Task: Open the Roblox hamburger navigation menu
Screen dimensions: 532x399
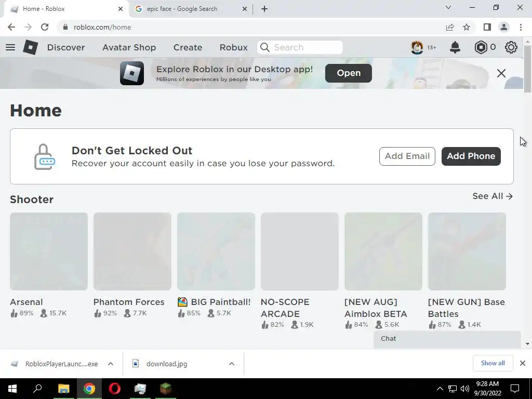Action: 10,47
